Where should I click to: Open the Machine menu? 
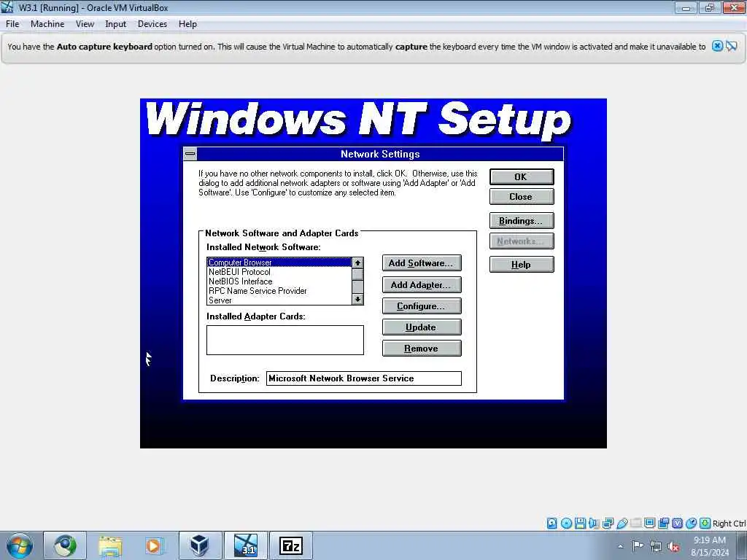(47, 24)
